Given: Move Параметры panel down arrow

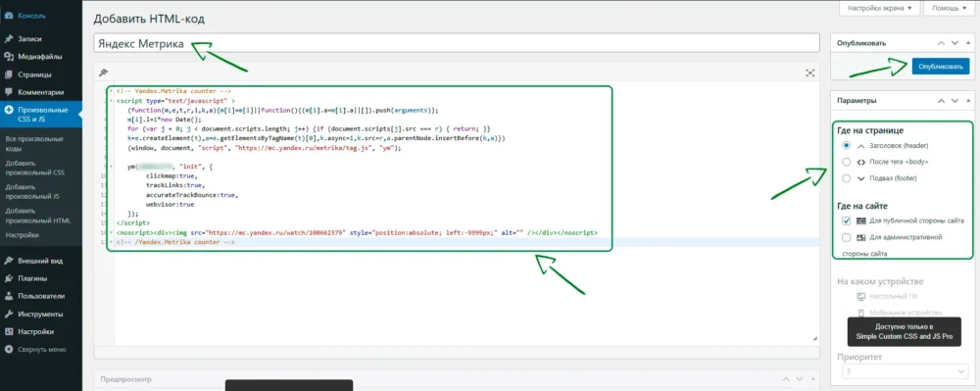Looking at the screenshot, I should click(955, 100).
